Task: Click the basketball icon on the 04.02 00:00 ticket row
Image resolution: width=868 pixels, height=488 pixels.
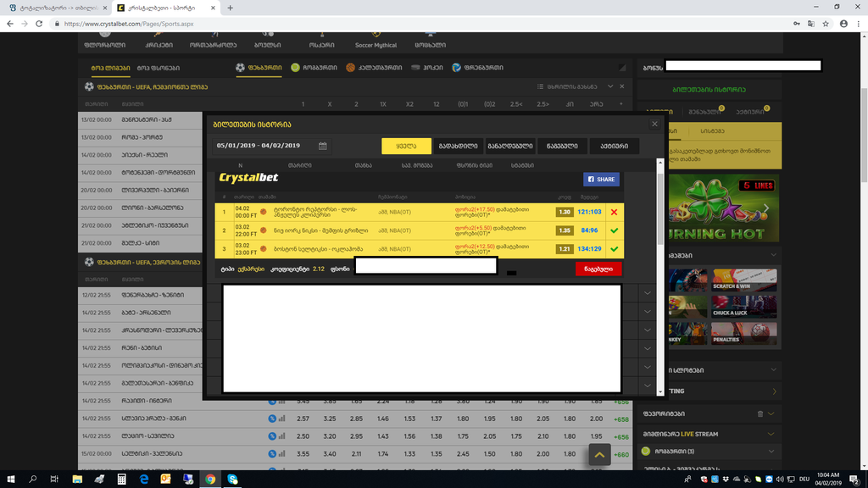Action: (264, 212)
